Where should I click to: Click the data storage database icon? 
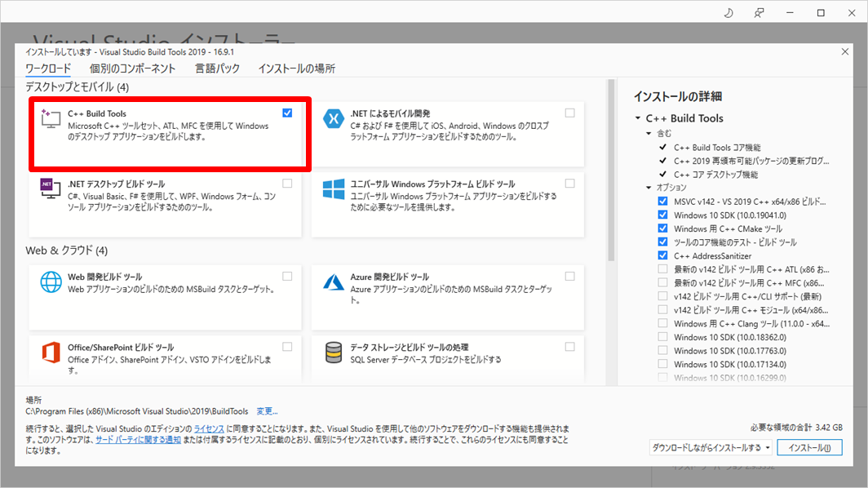pyautogui.click(x=333, y=353)
